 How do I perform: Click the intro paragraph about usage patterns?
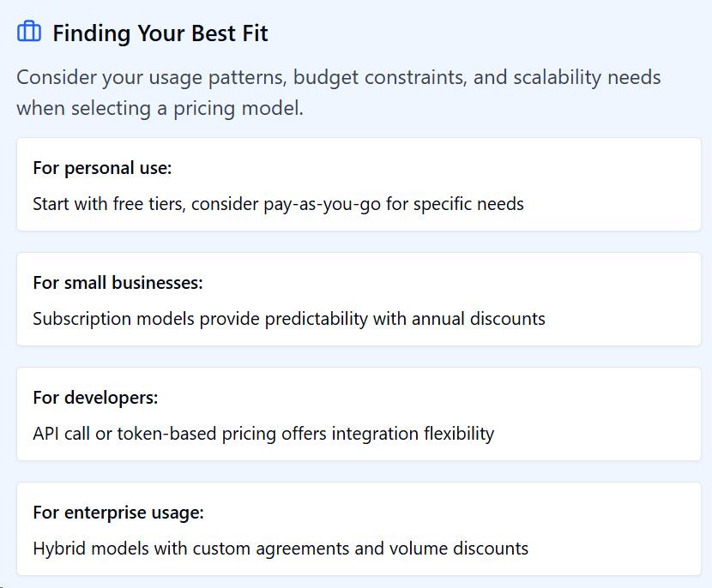coord(339,93)
